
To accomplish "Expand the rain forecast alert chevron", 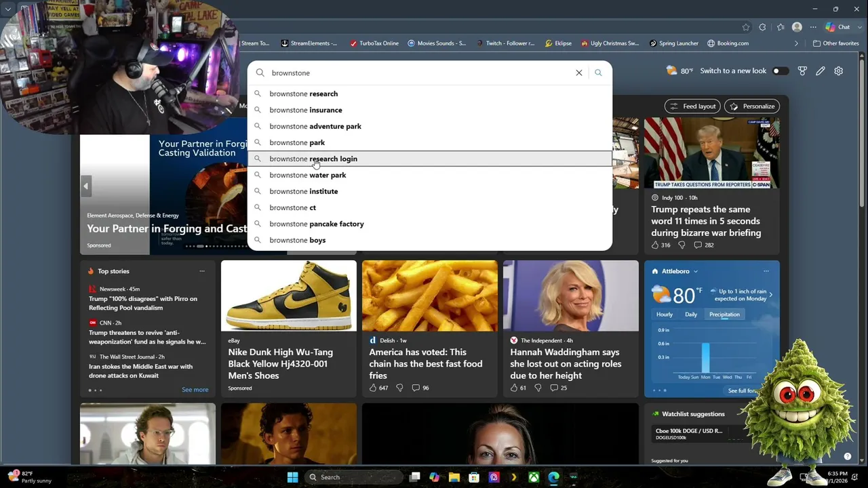I will (770, 295).
